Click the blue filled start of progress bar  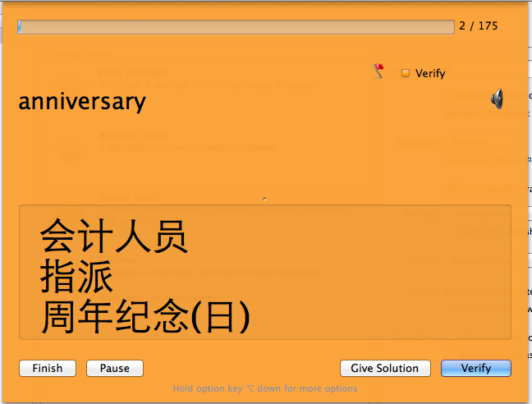20,27
